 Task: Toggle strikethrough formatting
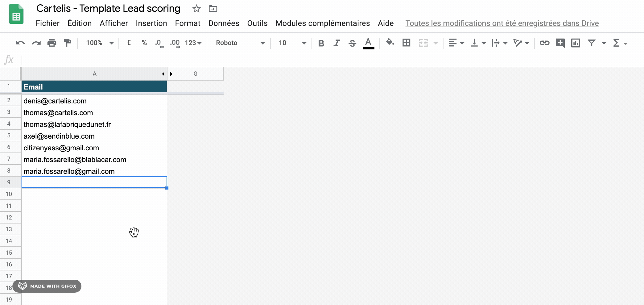click(352, 43)
